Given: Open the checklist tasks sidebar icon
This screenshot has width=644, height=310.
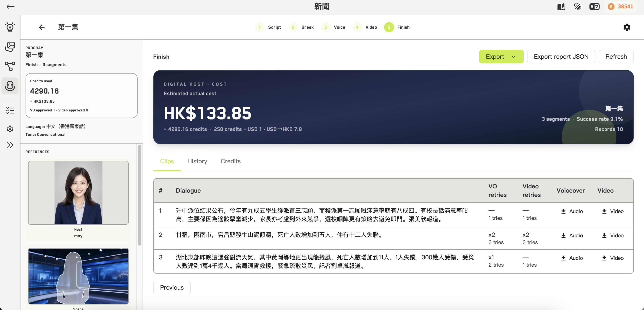Looking at the screenshot, I should (10, 110).
